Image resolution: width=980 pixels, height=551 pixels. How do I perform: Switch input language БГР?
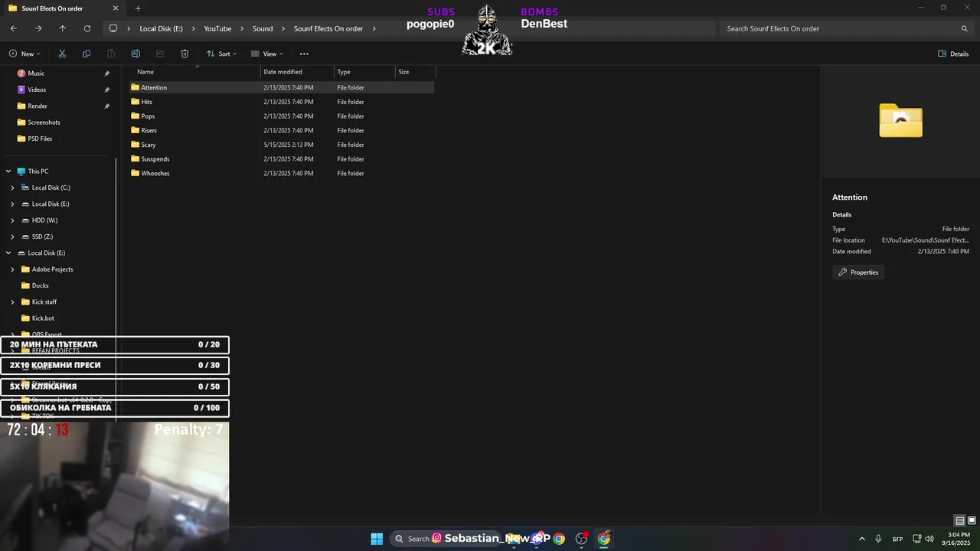click(897, 539)
